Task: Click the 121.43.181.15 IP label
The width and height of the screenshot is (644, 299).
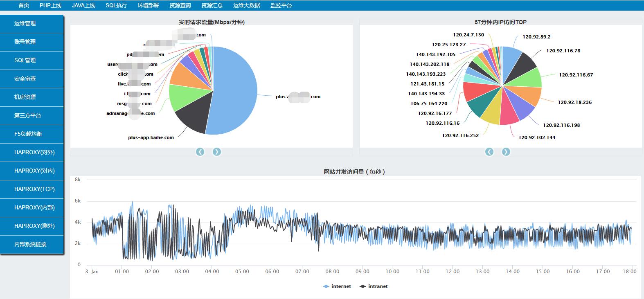Action: pos(427,84)
